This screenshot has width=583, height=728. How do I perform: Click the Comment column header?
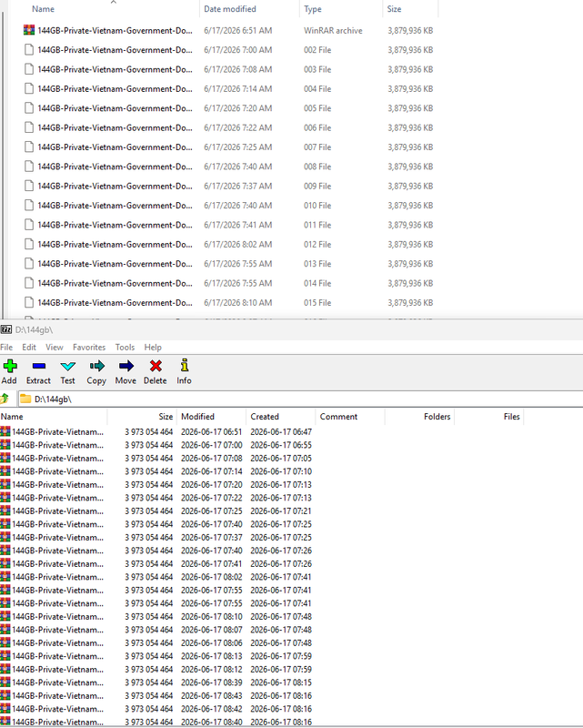pos(338,417)
